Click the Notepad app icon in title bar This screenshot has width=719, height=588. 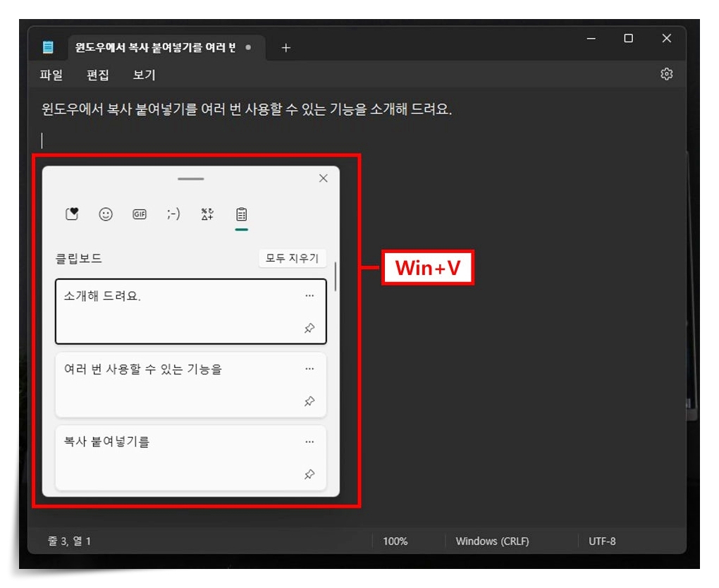(48, 47)
